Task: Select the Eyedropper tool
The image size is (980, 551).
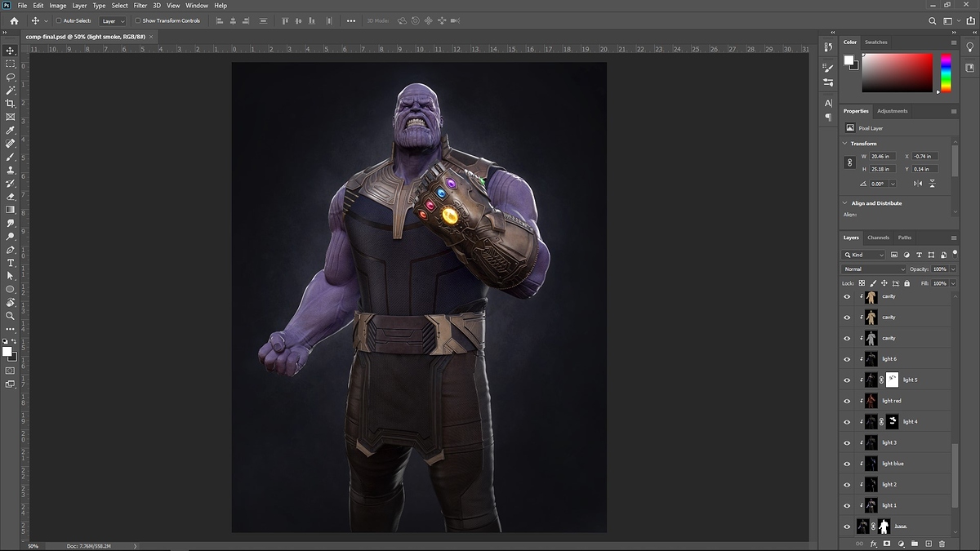Action: pyautogui.click(x=11, y=130)
